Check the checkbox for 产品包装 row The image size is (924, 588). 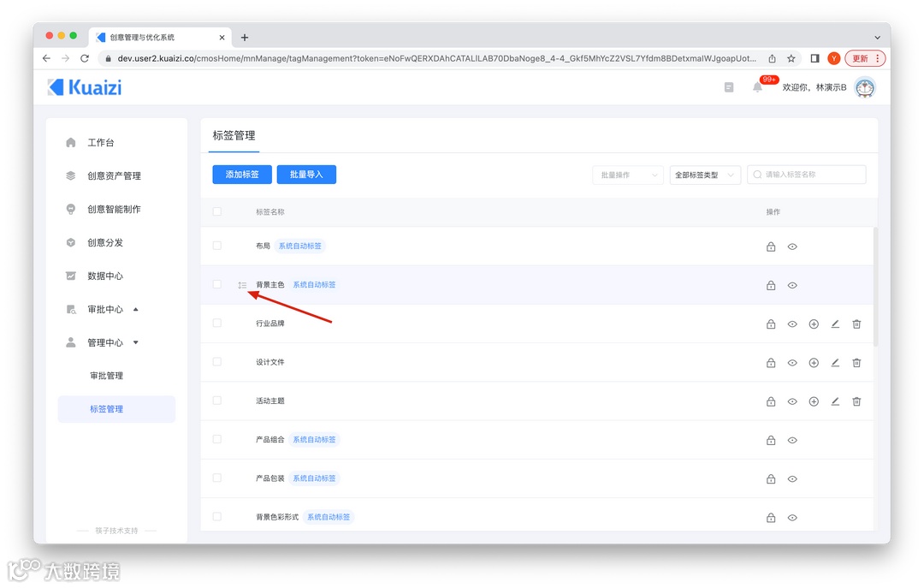pyautogui.click(x=216, y=478)
